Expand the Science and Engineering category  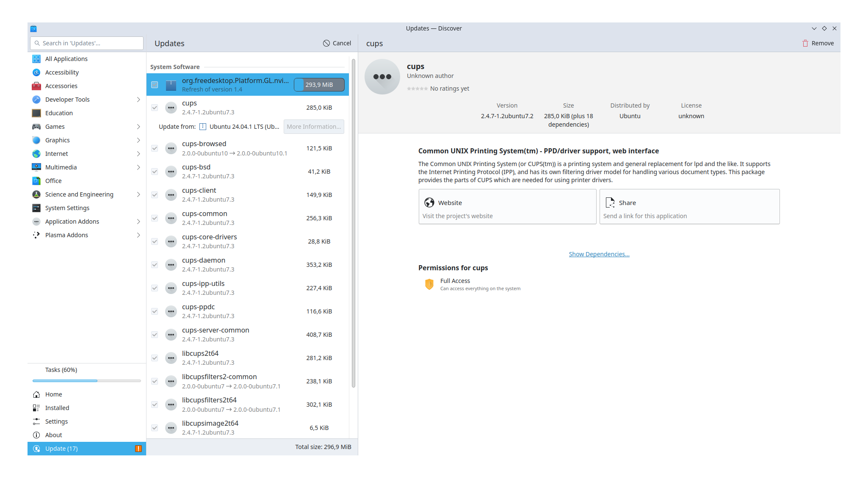point(138,194)
